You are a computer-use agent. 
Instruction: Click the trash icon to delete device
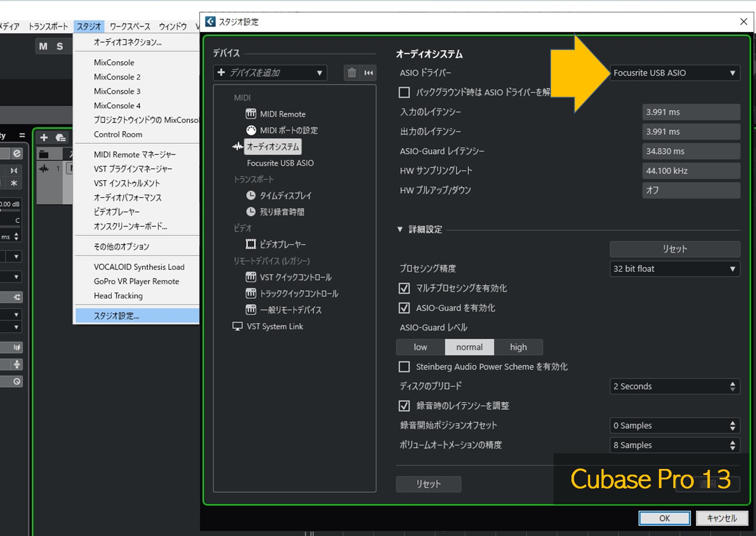tap(352, 73)
